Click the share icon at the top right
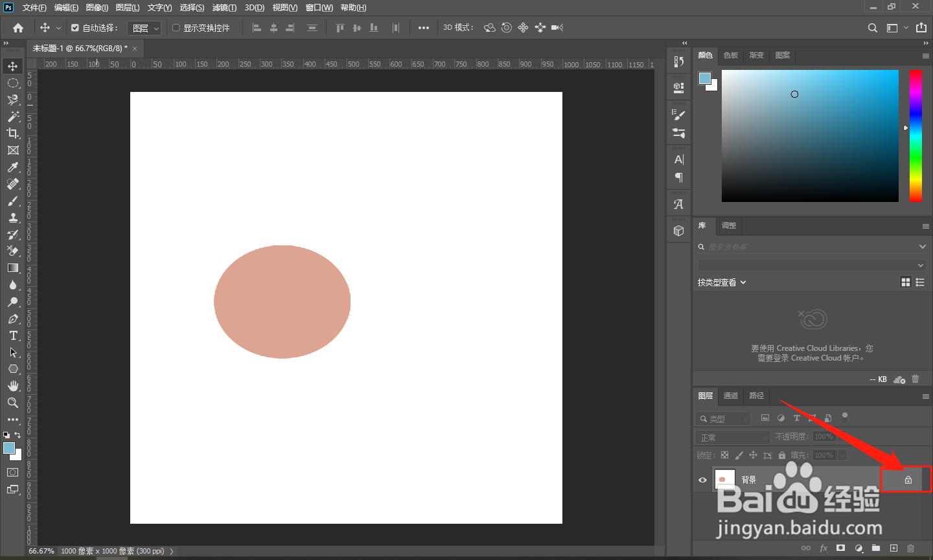Viewport: 933px width, 560px height. (x=921, y=28)
